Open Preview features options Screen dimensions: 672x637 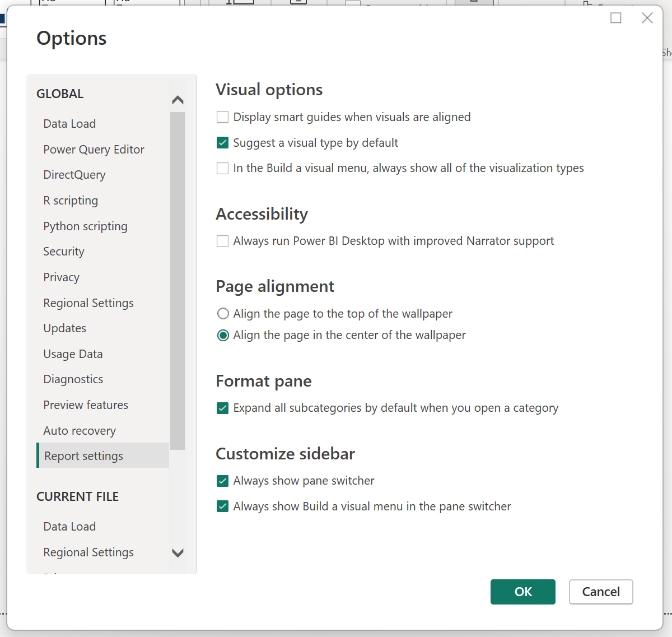tap(86, 405)
